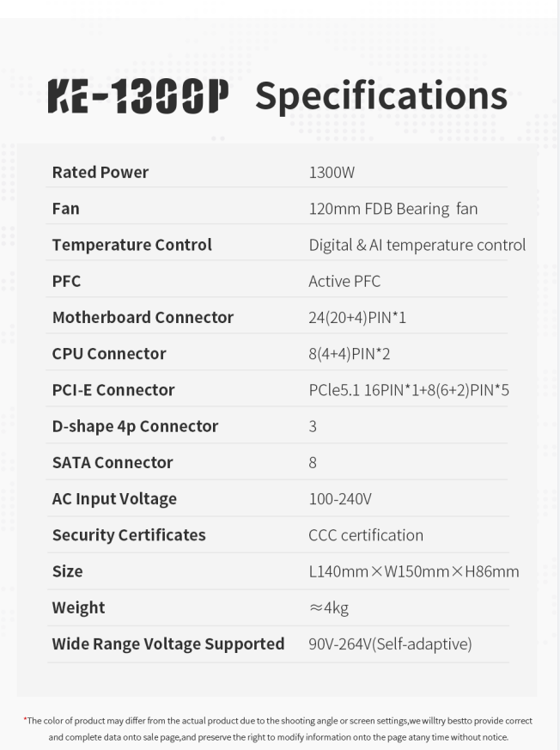Click the Rated Power label
The image size is (560, 750).
[x=100, y=172]
